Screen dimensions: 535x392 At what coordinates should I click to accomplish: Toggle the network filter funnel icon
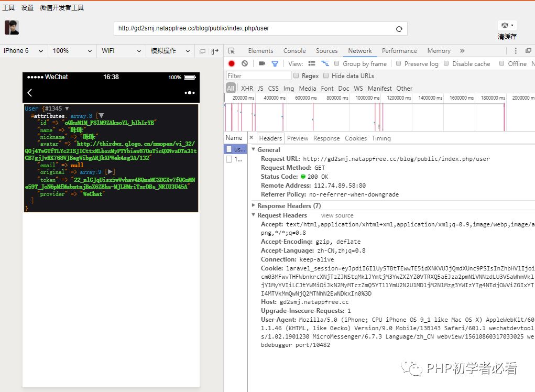275,63
